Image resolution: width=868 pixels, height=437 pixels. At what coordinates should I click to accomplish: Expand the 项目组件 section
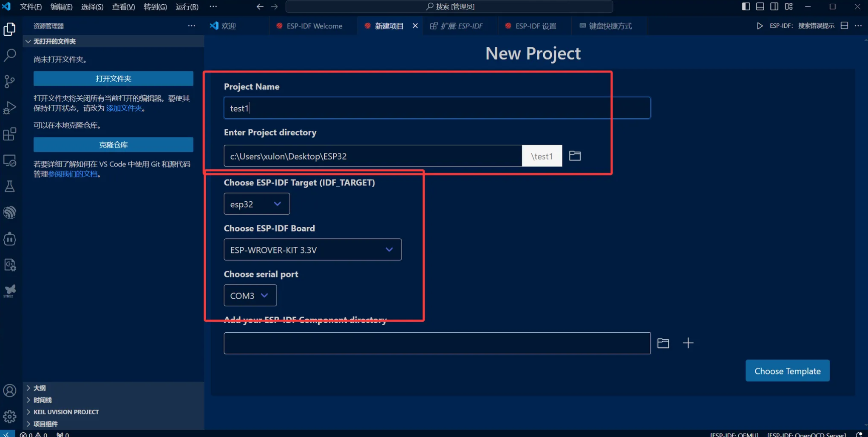[113, 424]
